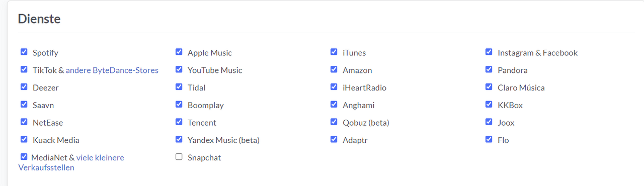Screen dimensions: 644x186
Task: Uncheck the Spotify checkbox
Action: click(24, 52)
